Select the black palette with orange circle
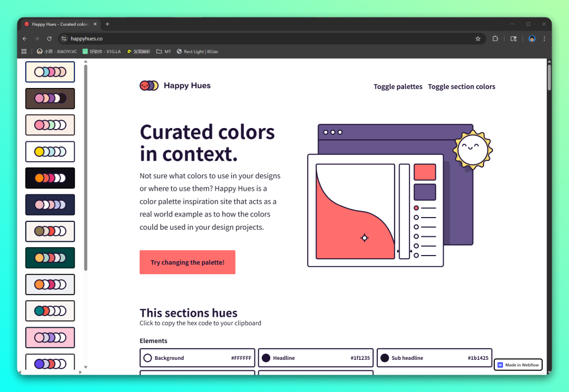 (50, 178)
